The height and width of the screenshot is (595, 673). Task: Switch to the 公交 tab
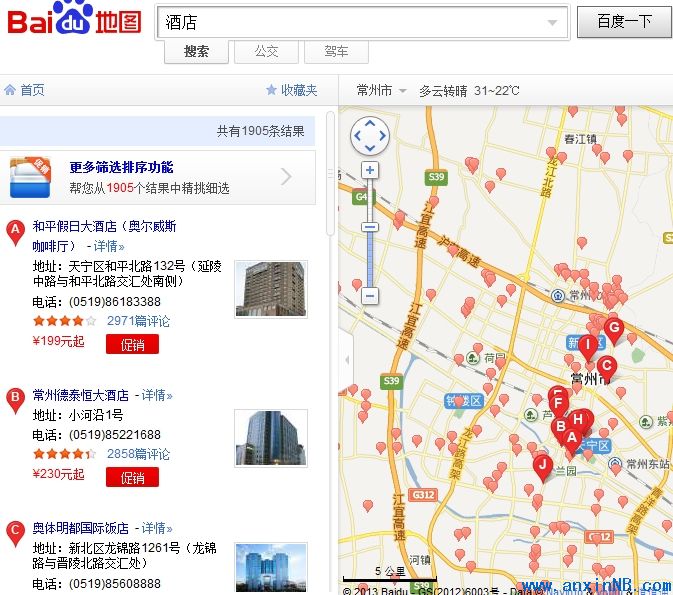[x=266, y=51]
